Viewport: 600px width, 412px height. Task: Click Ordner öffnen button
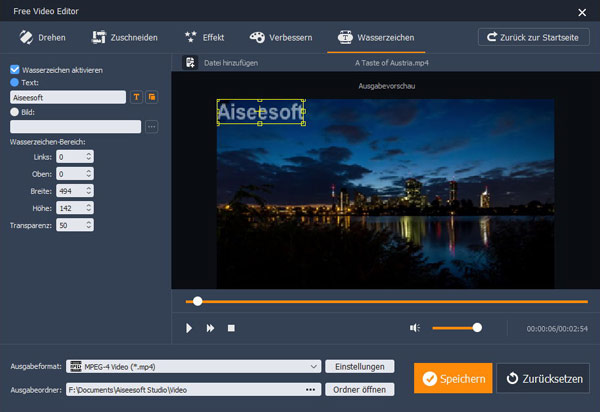coord(360,389)
